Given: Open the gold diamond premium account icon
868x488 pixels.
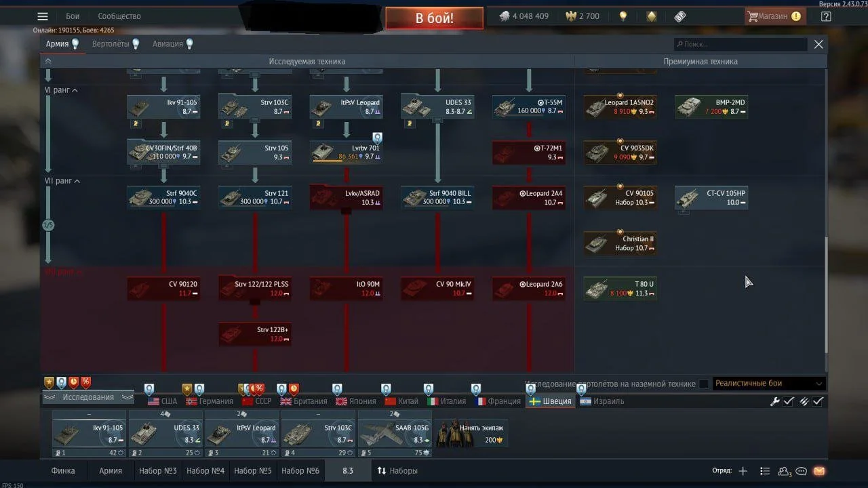Looking at the screenshot, I should (652, 16).
